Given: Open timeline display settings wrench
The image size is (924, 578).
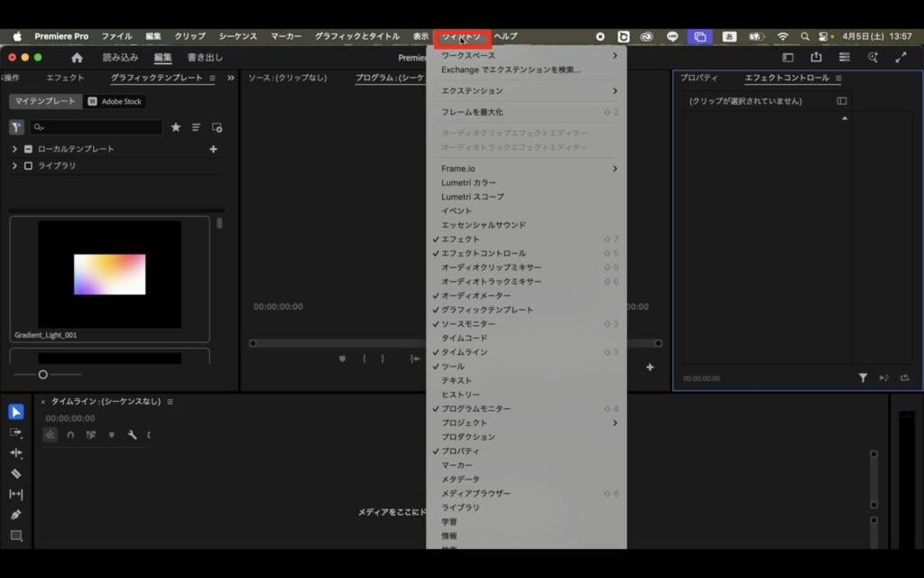Looking at the screenshot, I should pyautogui.click(x=132, y=434).
